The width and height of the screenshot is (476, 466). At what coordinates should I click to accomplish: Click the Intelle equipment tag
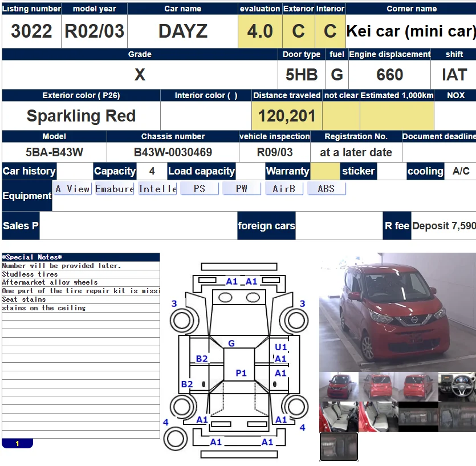[x=157, y=189]
